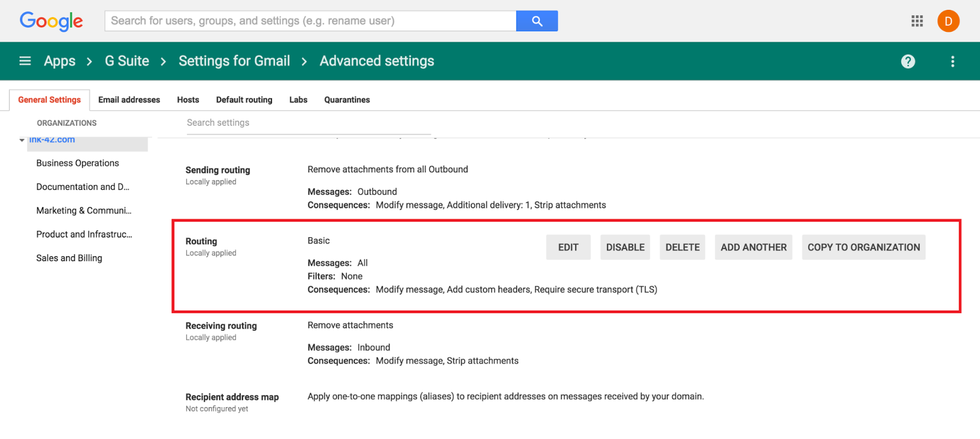Edit the Basic routing setting
Image resolution: width=980 pixels, height=439 pixels.
tap(568, 248)
